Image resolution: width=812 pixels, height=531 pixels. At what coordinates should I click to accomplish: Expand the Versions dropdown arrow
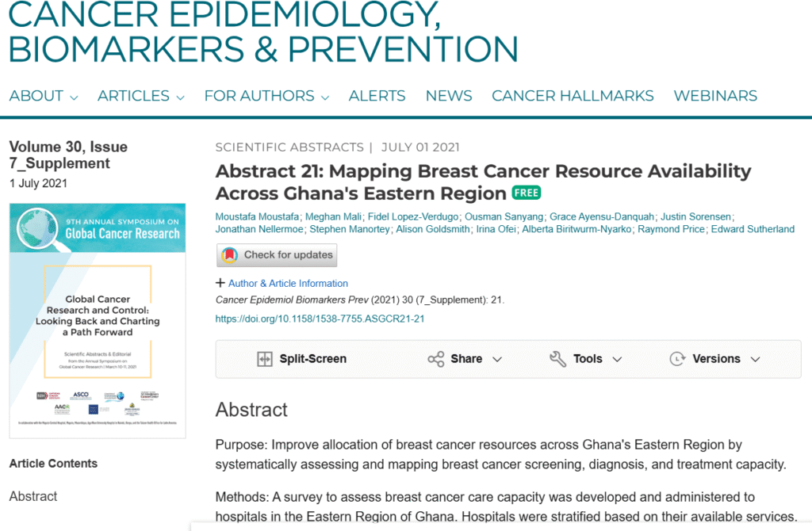coord(755,359)
